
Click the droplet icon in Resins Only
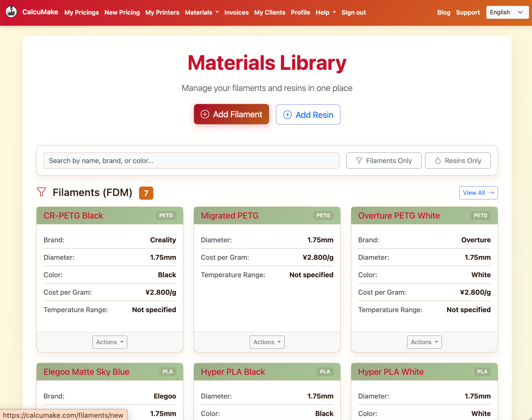tap(438, 161)
